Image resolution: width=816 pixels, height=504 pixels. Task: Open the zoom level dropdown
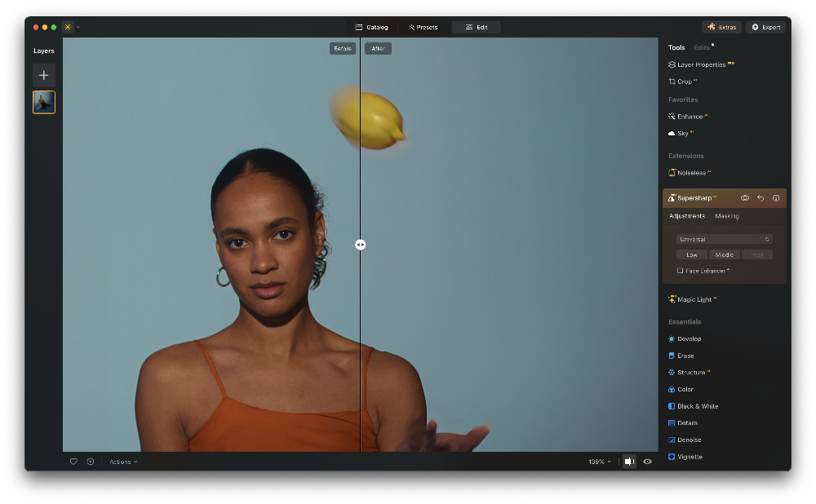(x=599, y=462)
